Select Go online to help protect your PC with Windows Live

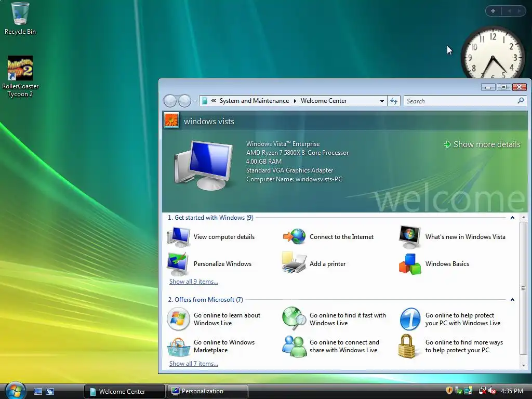(450, 319)
